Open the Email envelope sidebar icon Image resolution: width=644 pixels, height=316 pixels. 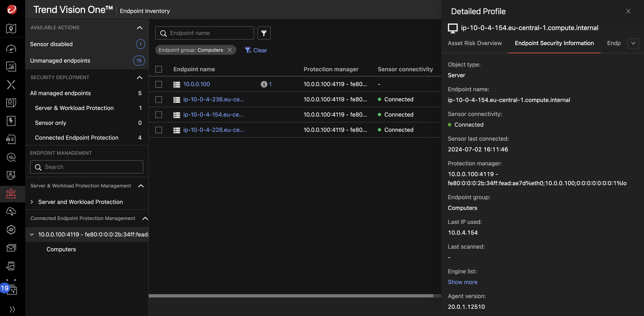coord(11,248)
